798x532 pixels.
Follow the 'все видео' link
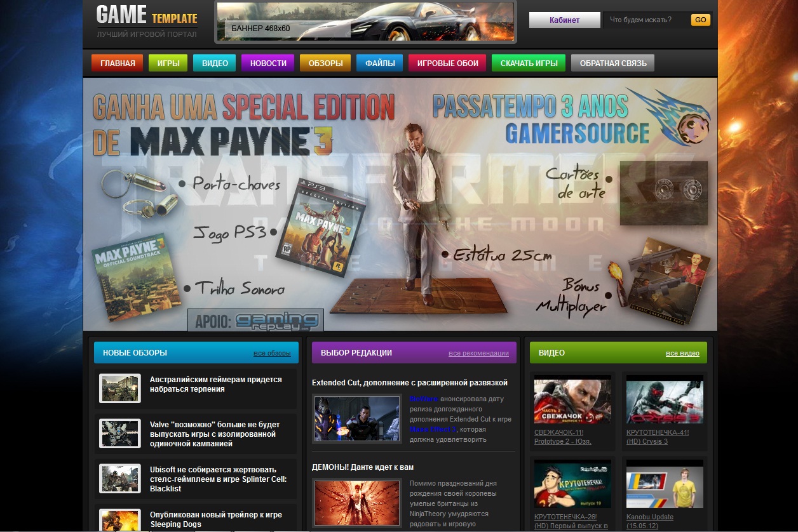[x=682, y=353]
